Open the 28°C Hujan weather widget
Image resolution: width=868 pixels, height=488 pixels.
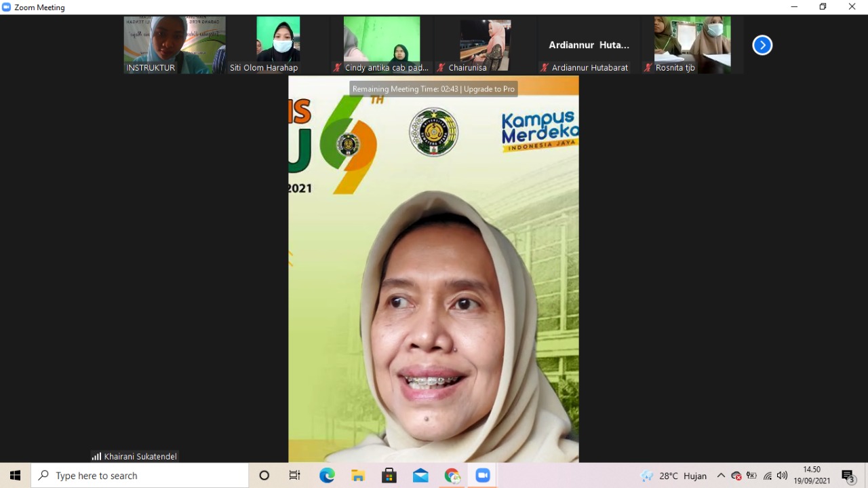pos(673,476)
